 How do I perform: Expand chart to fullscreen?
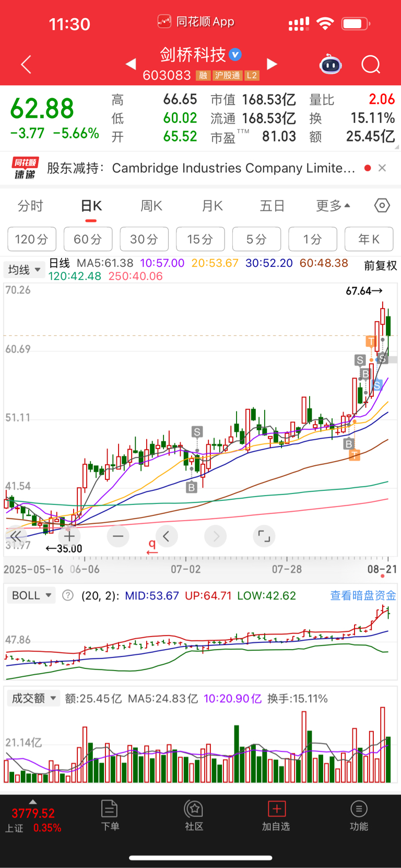(x=264, y=536)
